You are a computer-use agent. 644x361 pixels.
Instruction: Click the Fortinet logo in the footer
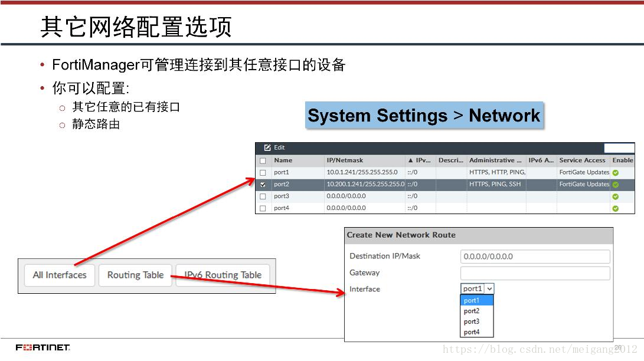click(43, 348)
